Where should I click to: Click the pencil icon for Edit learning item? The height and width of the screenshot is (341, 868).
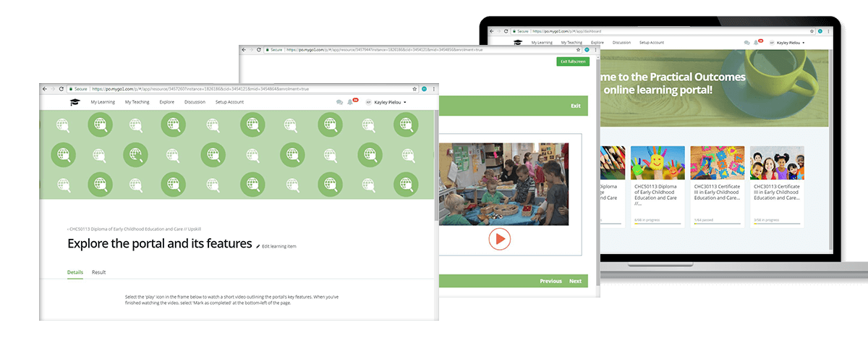258,247
